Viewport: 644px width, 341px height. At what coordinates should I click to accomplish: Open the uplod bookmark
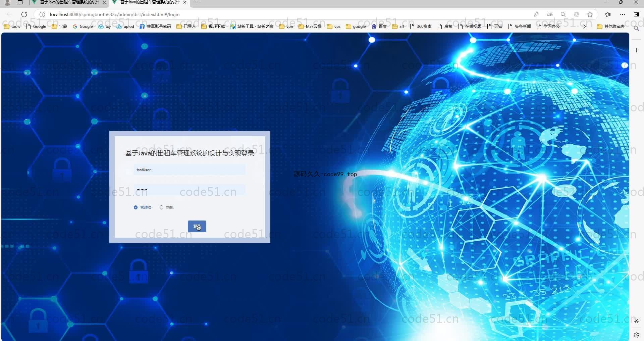pyautogui.click(x=125, y=27)
